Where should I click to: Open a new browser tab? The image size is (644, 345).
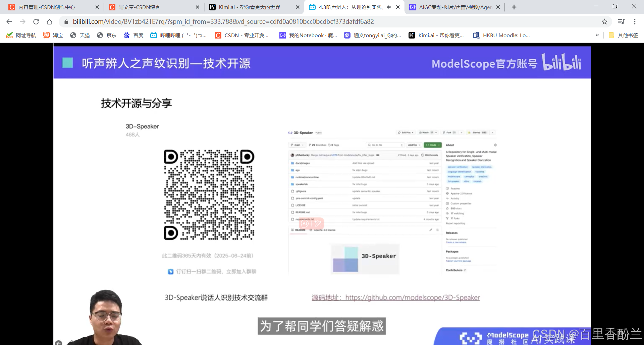[514, 7]
